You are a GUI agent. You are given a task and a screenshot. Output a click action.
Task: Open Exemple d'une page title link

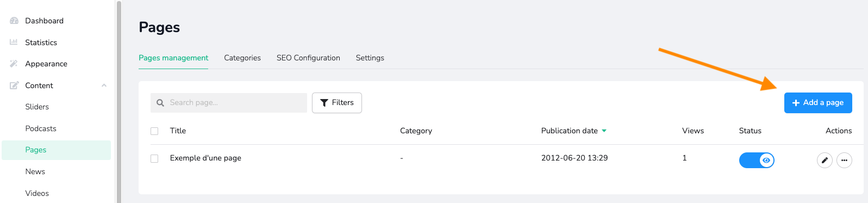[205, 158]
